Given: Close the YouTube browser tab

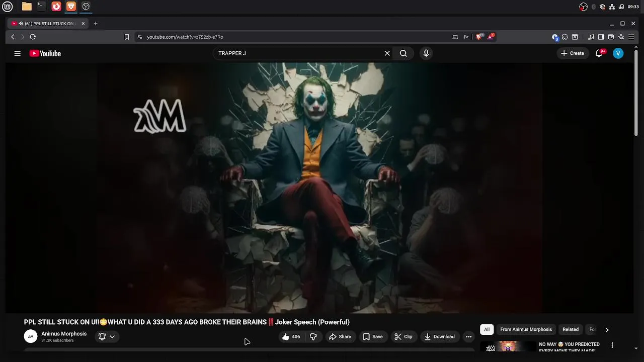Looking at the screenshot, I should point(83,23).
